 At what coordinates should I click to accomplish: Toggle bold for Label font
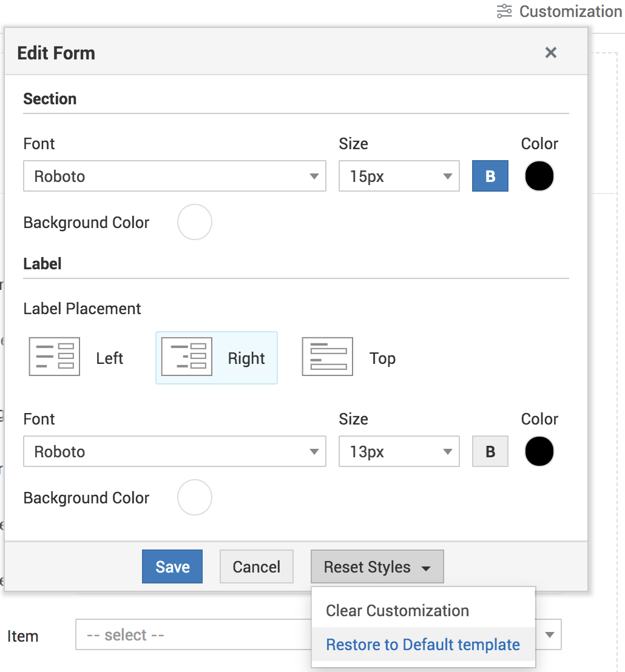(490, 452)
